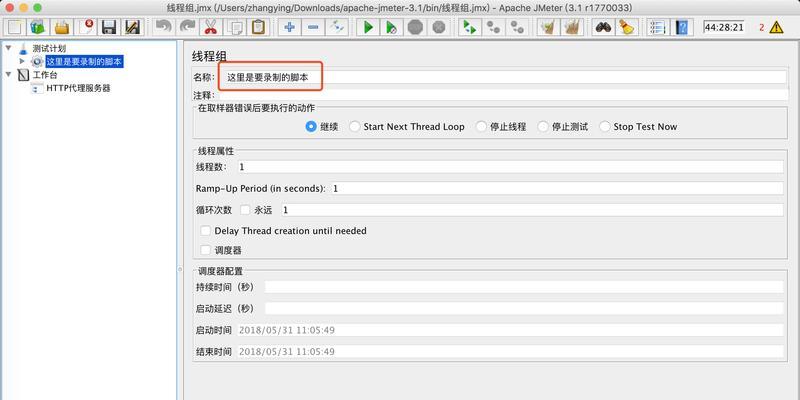Cut the selected element with scissors icon
Viewport: 800px width, 400px height.
210,27
